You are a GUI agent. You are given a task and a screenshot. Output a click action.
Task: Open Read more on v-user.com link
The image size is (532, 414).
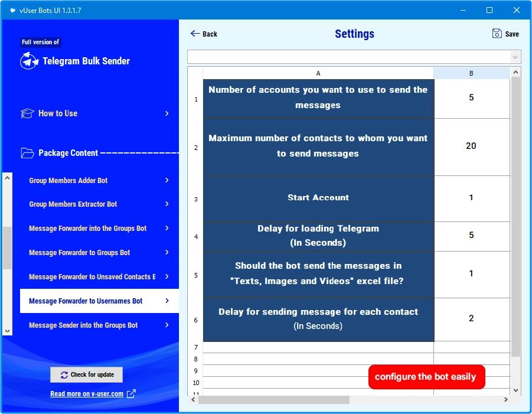pos(87,394)
